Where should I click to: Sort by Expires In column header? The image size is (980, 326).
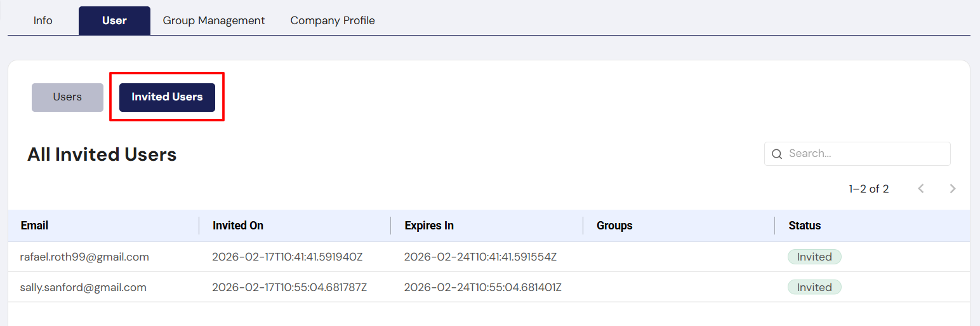429,226
